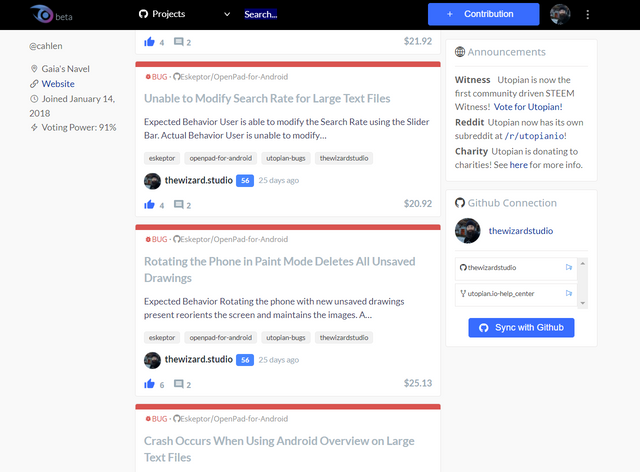Create a new Contribution

483,14
